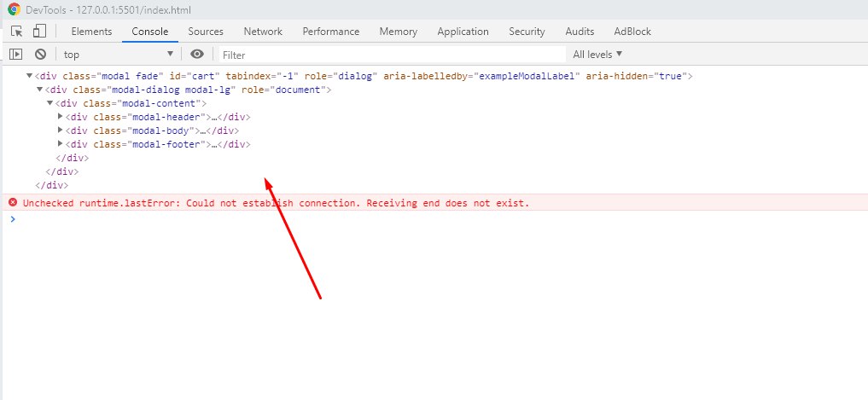Image resolution: width=868 pixels, height=400 pixels.
Task: Open the Application tab
Action: click(463, 32)
